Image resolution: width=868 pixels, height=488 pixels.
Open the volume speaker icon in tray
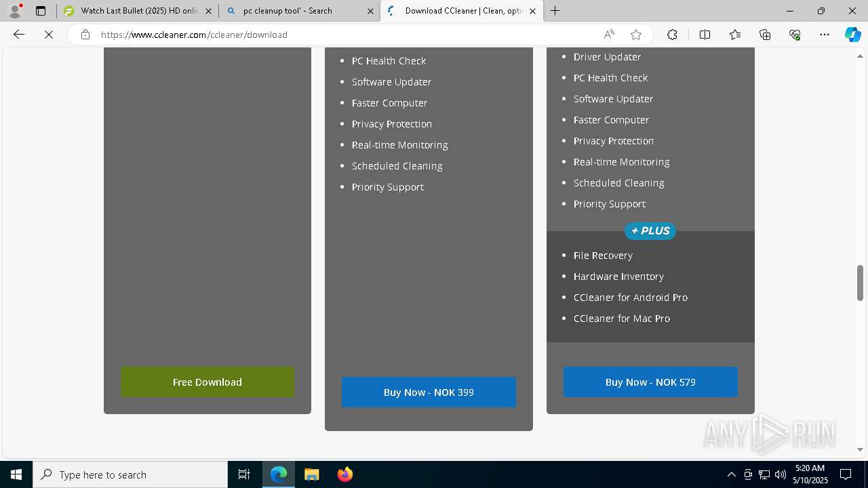[781, 474]
